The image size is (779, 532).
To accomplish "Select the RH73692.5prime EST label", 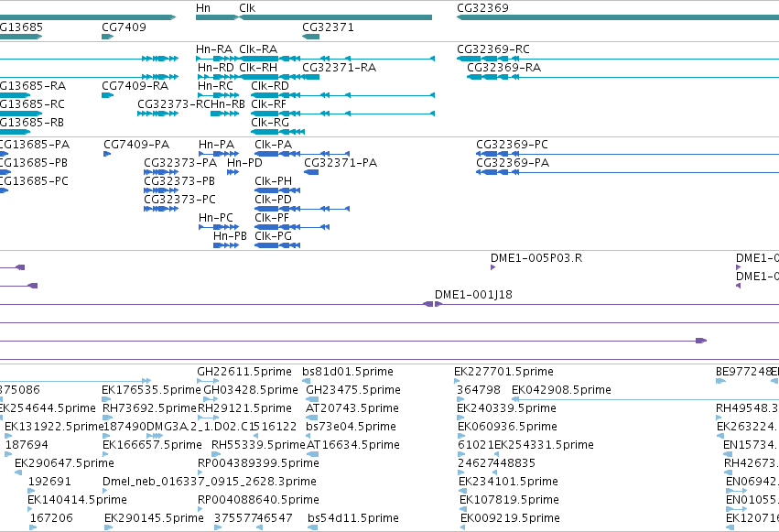I will [x=149, y=408].
